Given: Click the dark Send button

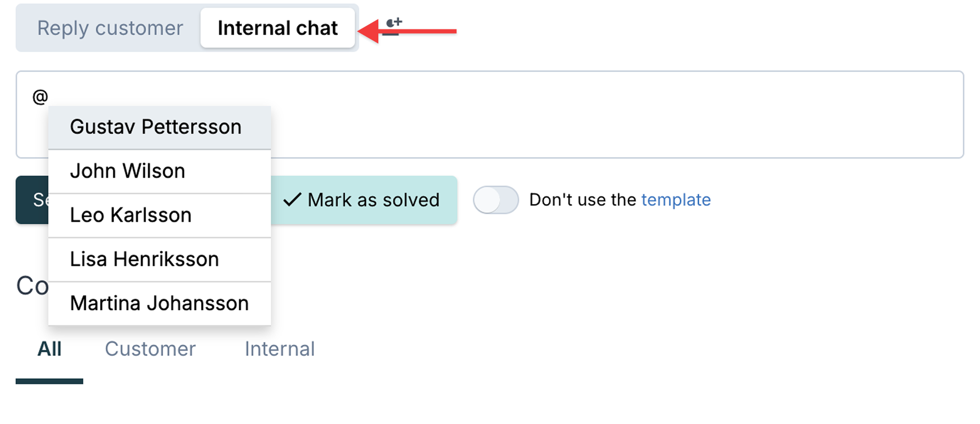Looking at the screenshot, I should tap(32, 200).
